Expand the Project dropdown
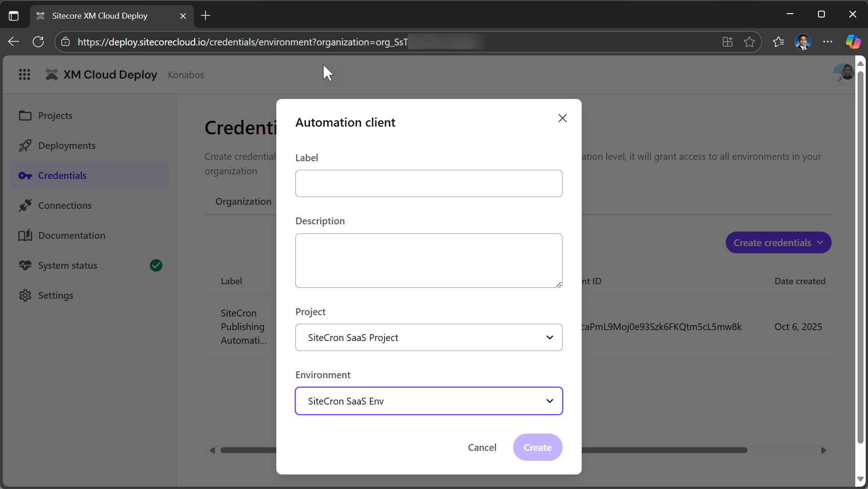 coord(429,337)
